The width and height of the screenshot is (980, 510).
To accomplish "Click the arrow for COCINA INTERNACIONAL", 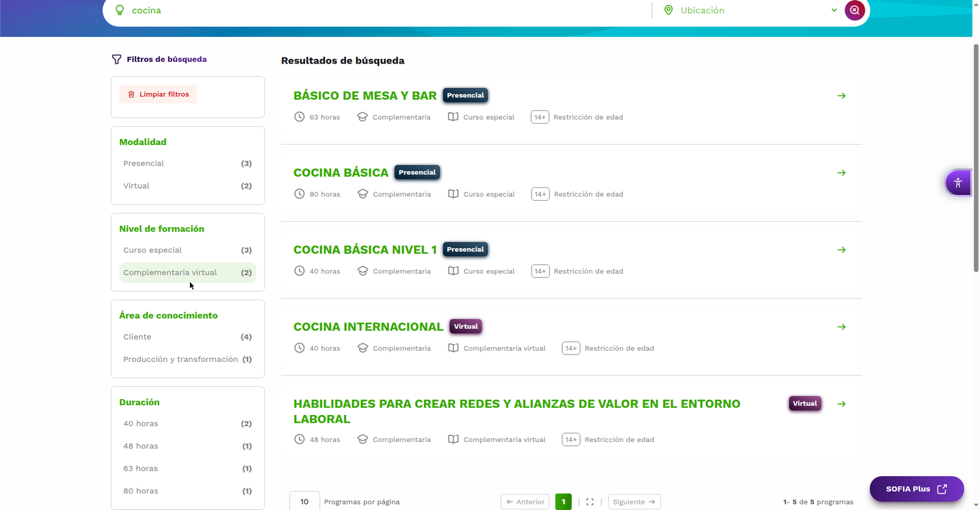I will pyautogui.click(x=842, y=327).
